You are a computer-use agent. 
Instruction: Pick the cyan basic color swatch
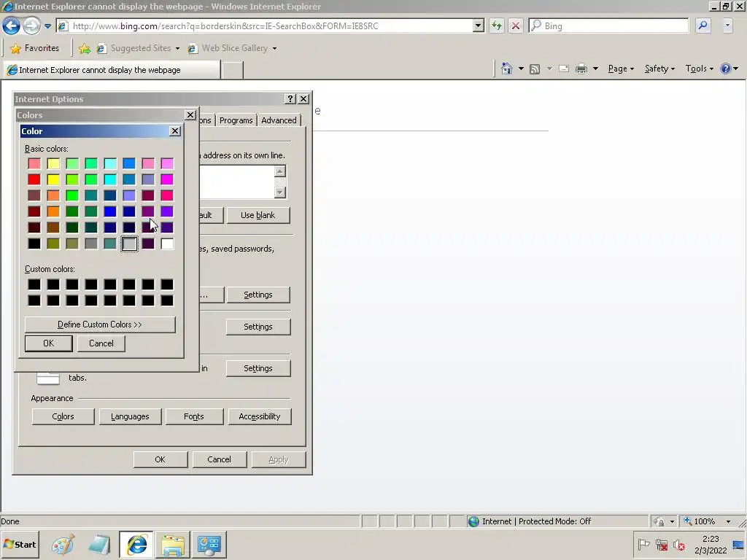(x=110, y=179)
